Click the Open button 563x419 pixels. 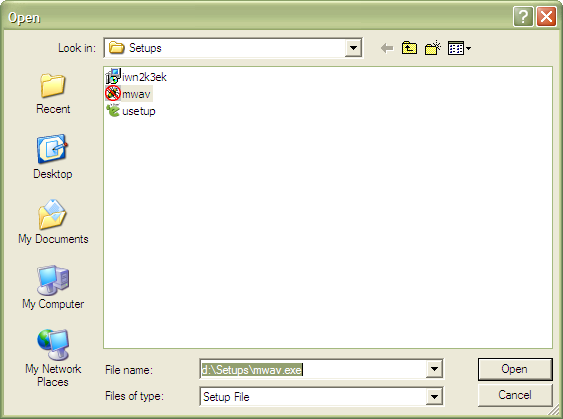point(515,369)
